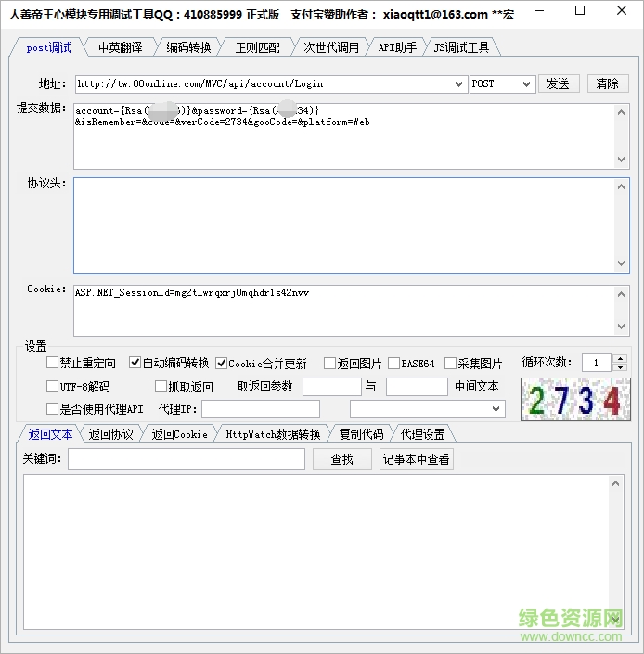Viewport: 644px width, 654px height.
Task: Enable the 禁止重定向 checkbox
Action: tap(52, 363)
